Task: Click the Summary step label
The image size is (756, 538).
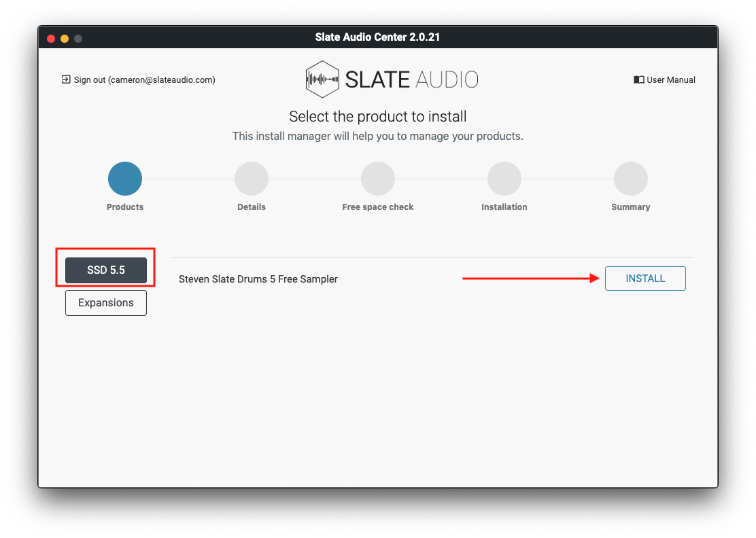Action: tap(631, 207)
